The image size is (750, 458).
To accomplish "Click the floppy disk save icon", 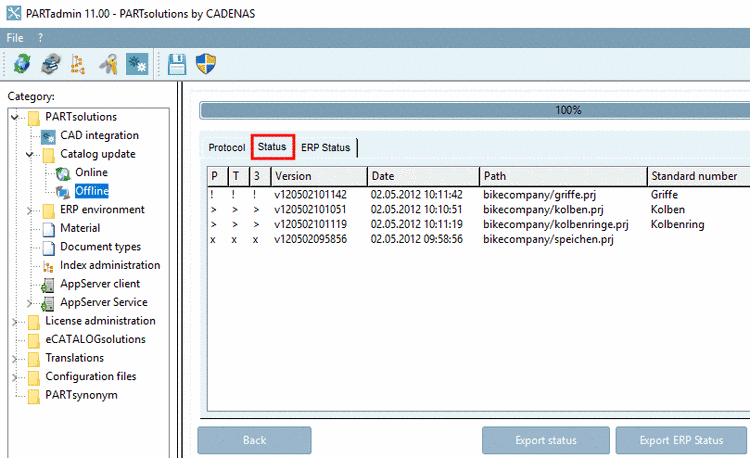I will click(x=177, y=64).
